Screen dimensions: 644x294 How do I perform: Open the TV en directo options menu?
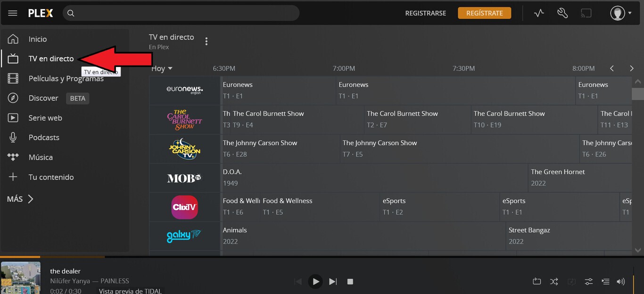pyautogui.click(x=206, y=41)
